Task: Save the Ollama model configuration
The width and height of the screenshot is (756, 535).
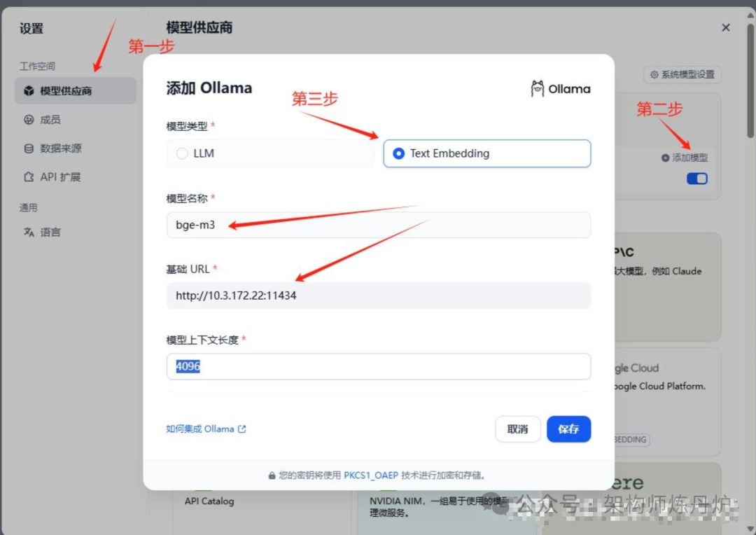Action: click(568, 429)
